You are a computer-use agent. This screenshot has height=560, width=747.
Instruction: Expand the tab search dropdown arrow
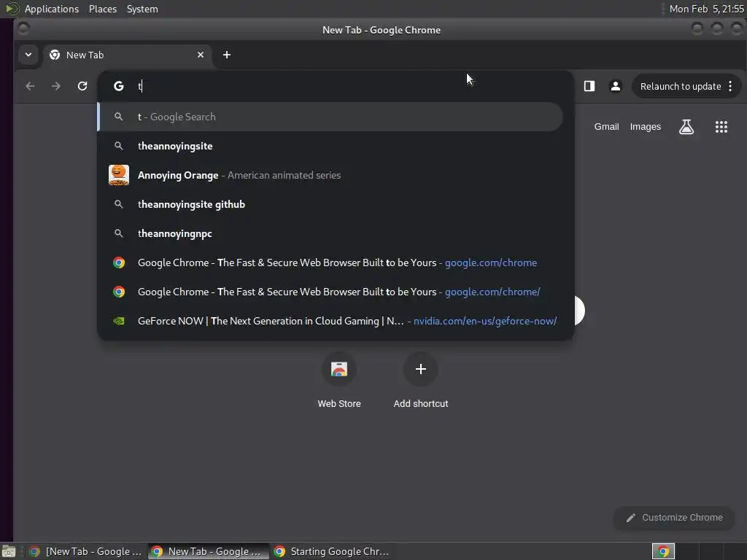(28, 55)
